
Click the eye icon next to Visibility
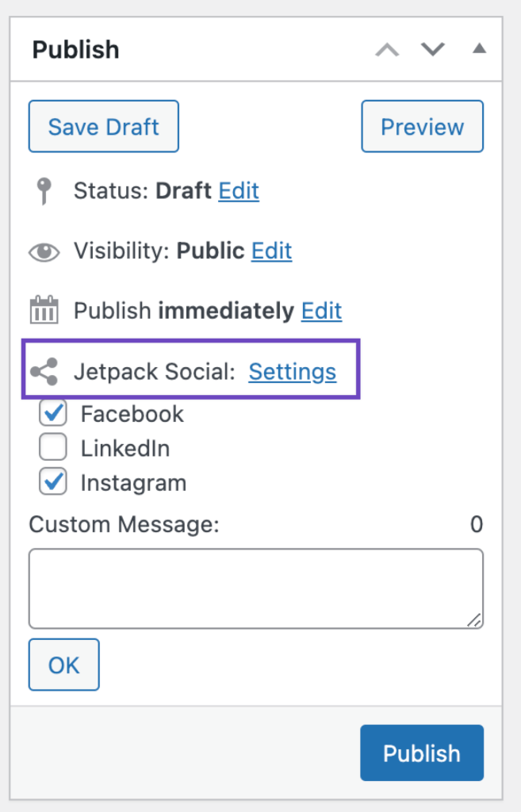click(x=45, y=252)
